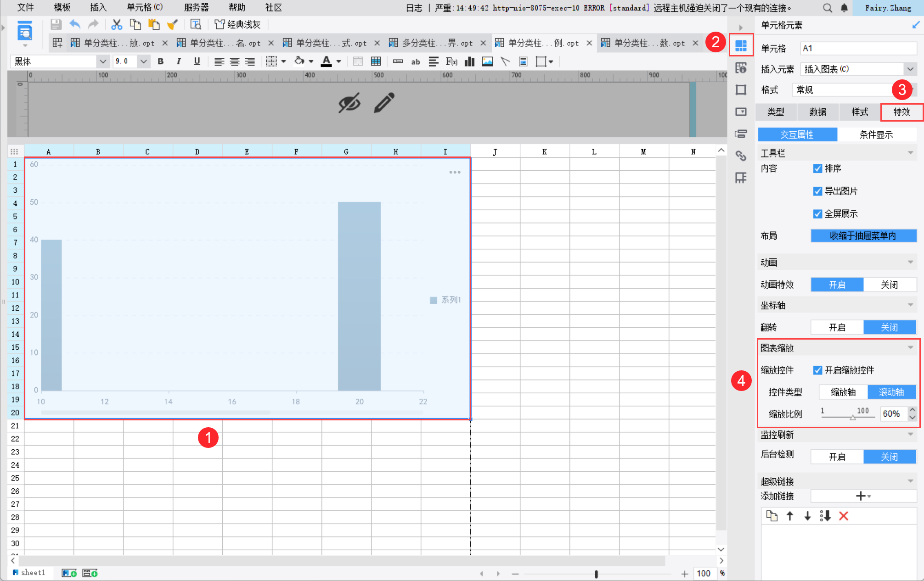Open the font name dropdown 黑体
The height and width of the screenshot is (581, 924).
tap(102, 61)
